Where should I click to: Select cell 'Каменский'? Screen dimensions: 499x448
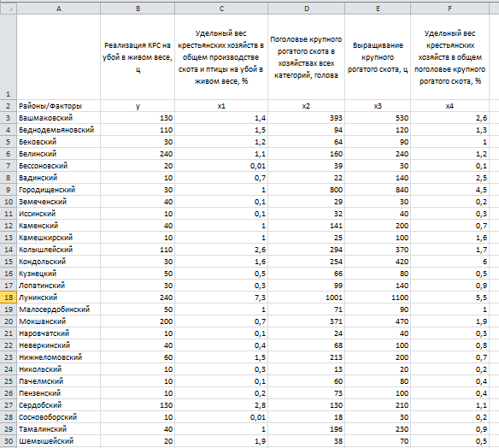[x=59, y=226]
